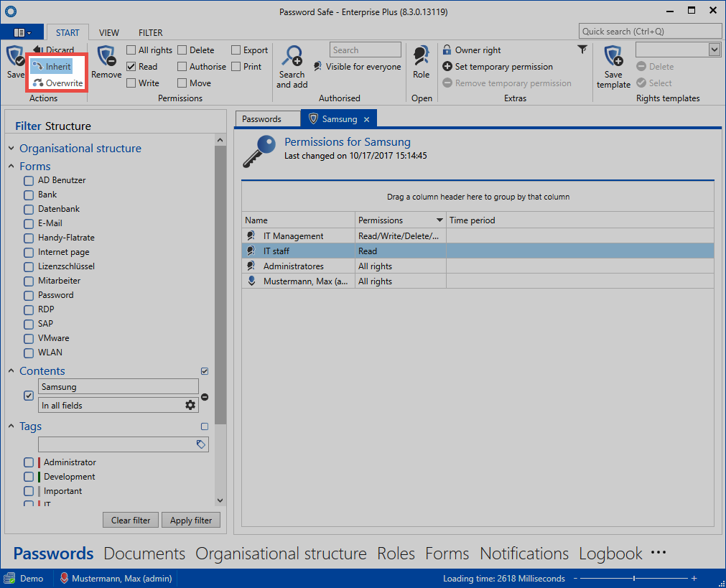Click the Mustermann, Max user status icon

coord(65,578)
